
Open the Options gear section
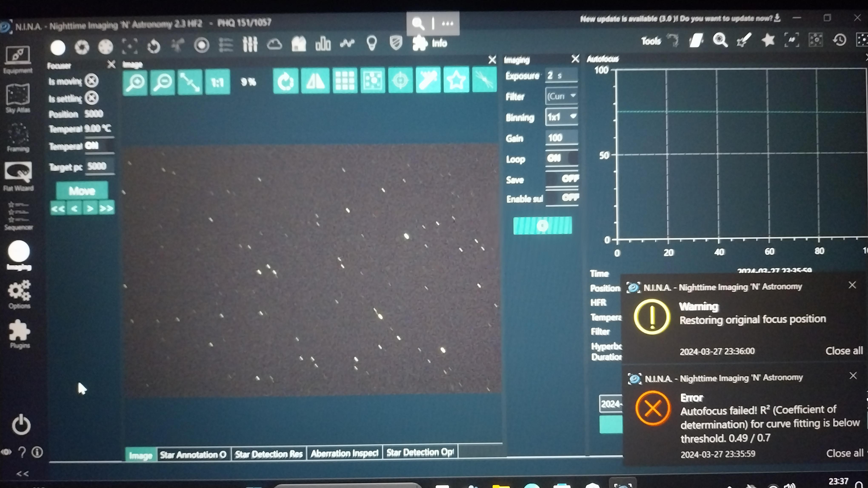click(19, 295)
